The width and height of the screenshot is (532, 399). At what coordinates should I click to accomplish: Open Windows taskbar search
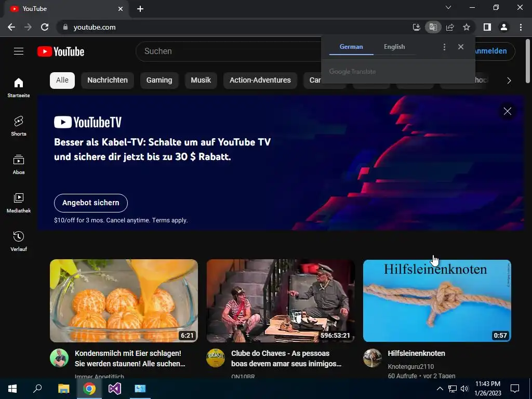[x=37, y=389]
